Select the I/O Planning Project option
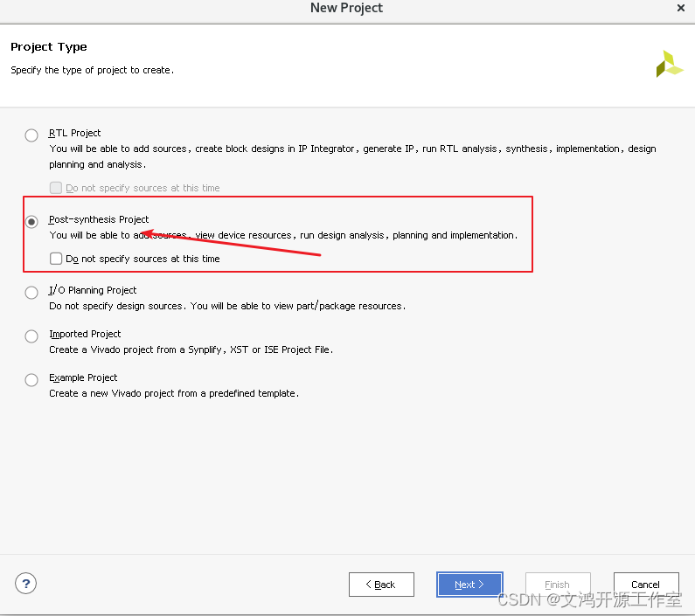The width and height of the screenshot is (695, 616). [x=31, y=293]
